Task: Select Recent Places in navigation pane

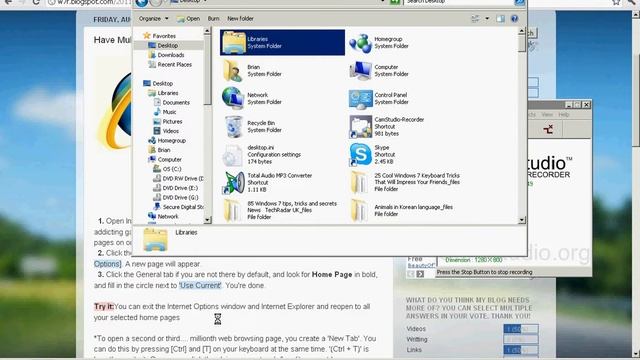Action: coord(170,64)
